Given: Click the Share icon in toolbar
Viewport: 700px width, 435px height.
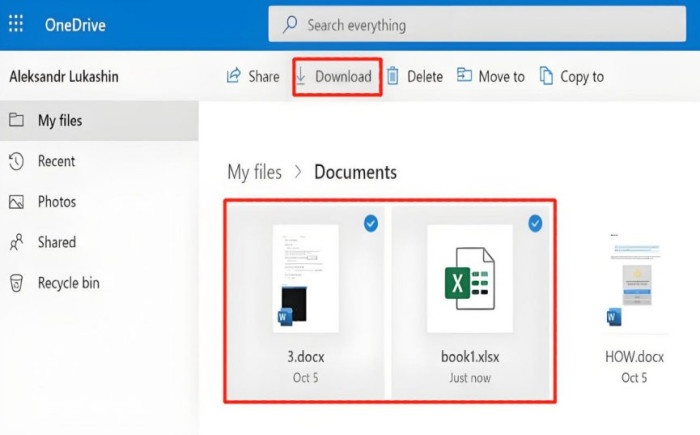Looking at the screenshot, I should [x=234, y=76].
